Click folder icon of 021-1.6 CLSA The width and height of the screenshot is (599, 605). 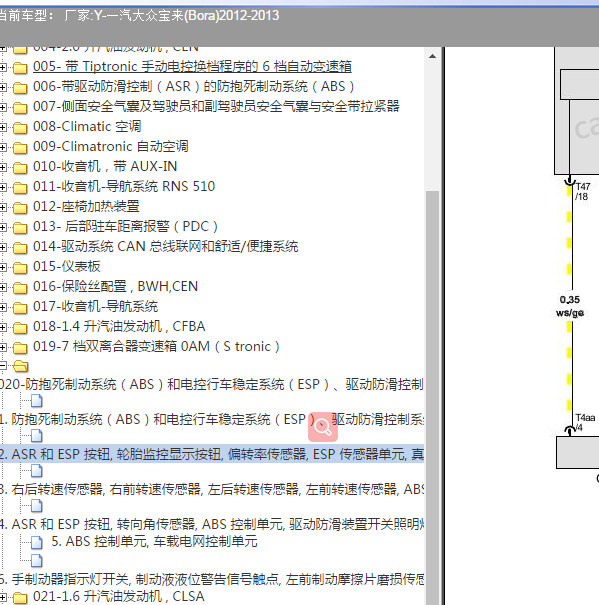[20, 598]
